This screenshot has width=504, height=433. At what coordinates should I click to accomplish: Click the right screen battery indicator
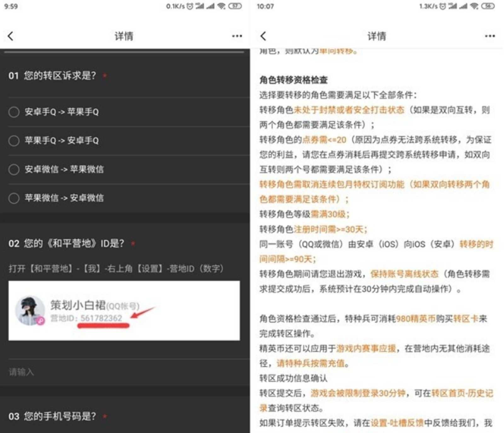click(488, 6)
